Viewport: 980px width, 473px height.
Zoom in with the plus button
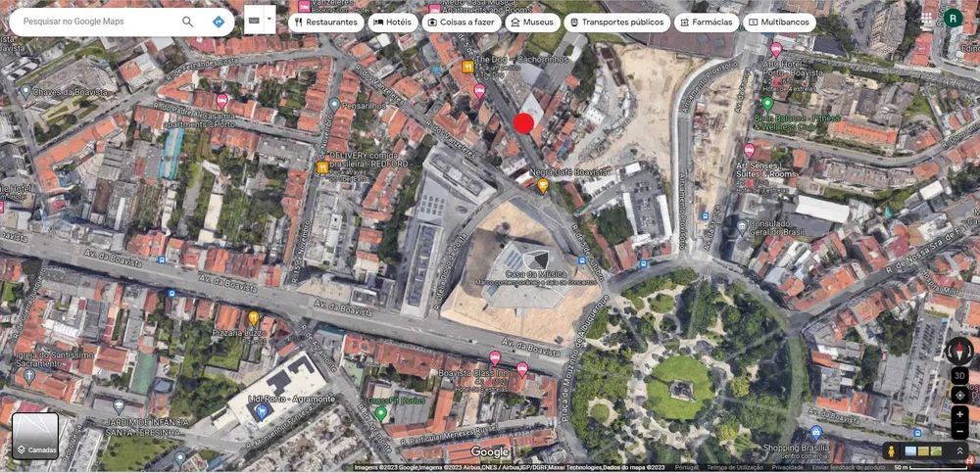pyautogui.click(x=959, y=414)
